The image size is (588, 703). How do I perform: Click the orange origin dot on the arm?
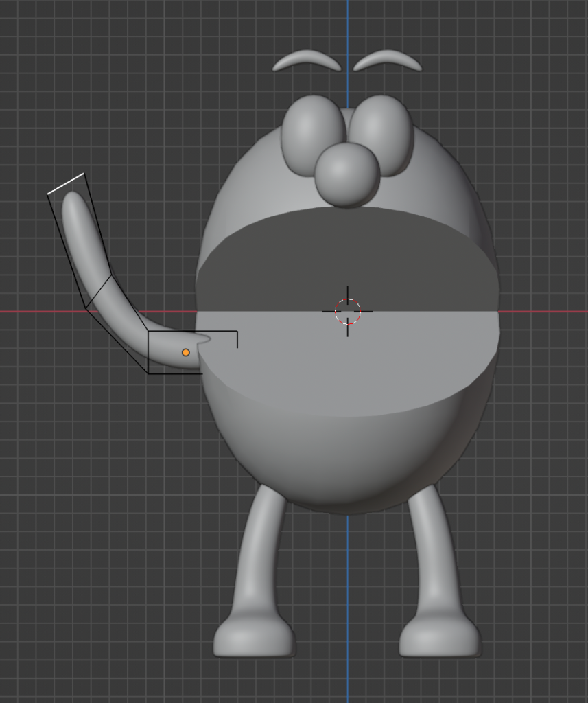[185, 352]
